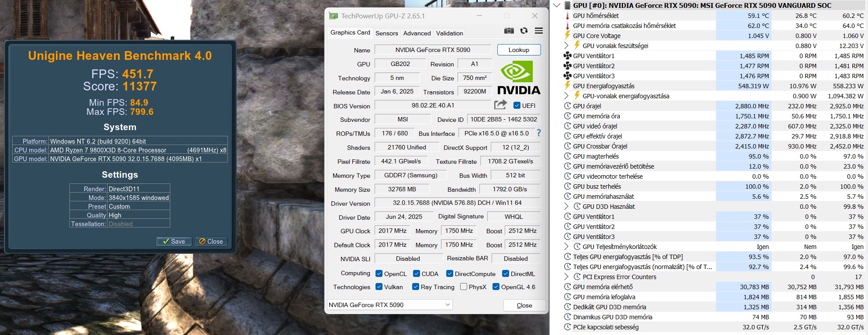Viewport: 868px width, 335px height.
Task: Toggle the DirectML checkbox
Action: pos(506,273)
